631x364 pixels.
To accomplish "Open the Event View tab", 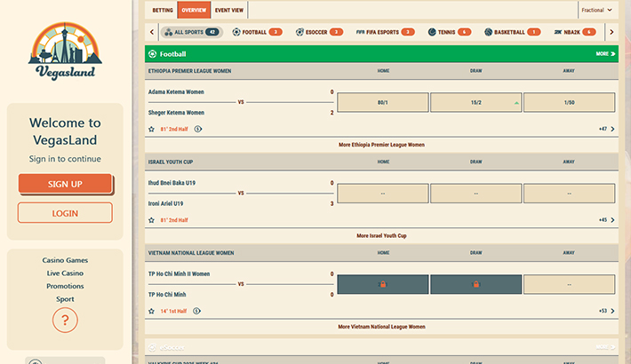I will click(x=228, y=11).
